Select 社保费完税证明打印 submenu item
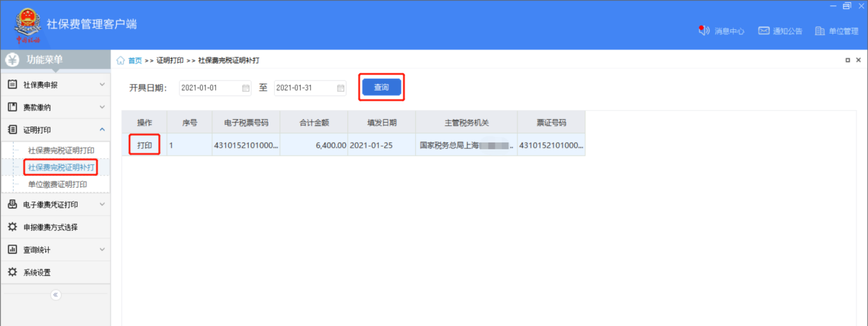Viewport: 868px width, 326px height. click(x=61, y=151)
